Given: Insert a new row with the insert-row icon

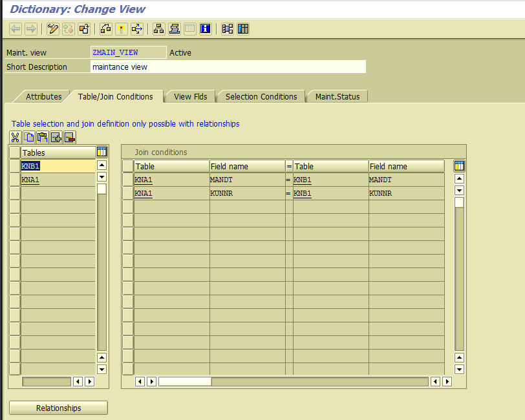Looking at the screenshot, I should point(56,137).
